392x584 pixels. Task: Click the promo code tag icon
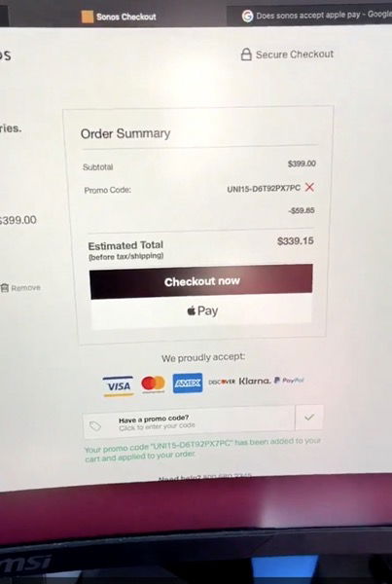tap(95, 426)
